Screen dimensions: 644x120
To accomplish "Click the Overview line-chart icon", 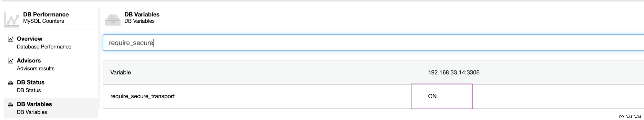I will click(10, 39).
